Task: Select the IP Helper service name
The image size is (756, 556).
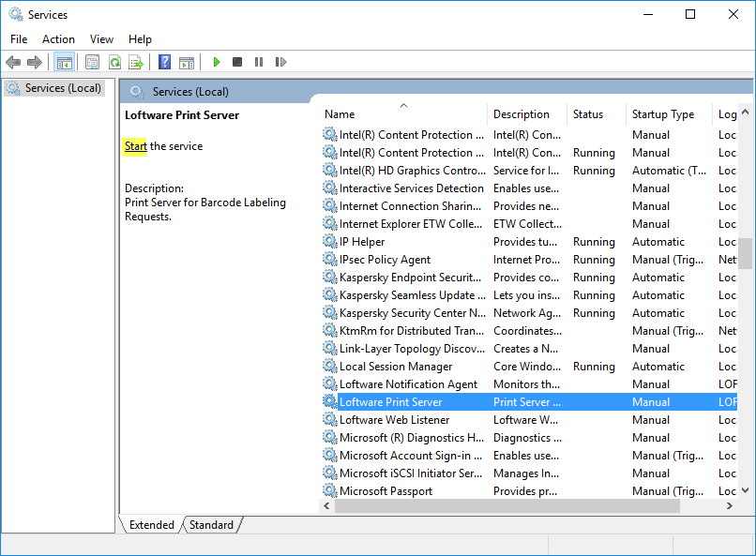Action: (x=362, y=241)
